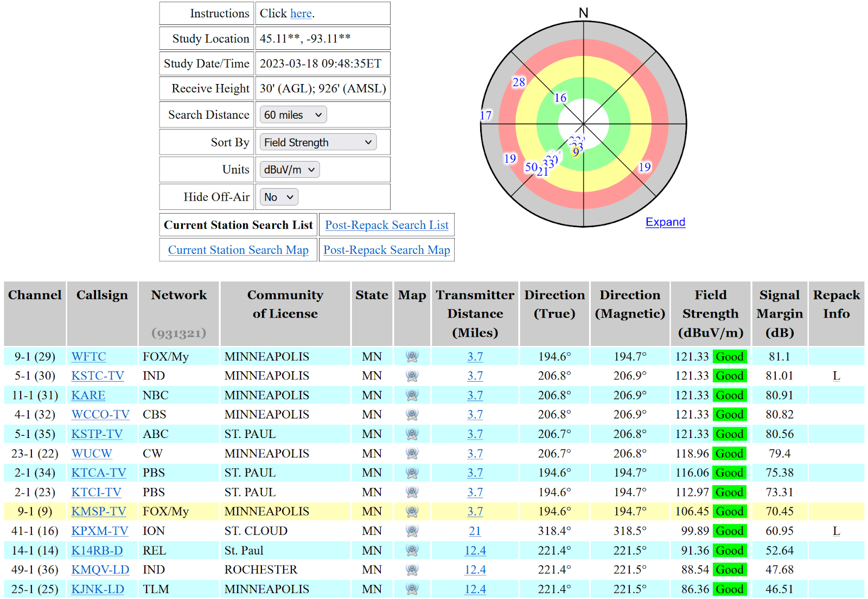
Task: Open KMQV-LD callsign link
Action: [x=100, y=570]
